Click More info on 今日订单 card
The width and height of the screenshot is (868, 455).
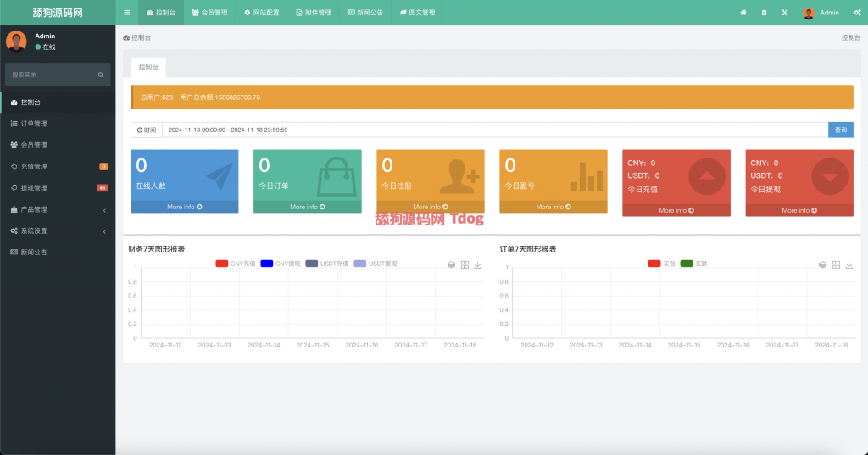[x=307, y=207]
